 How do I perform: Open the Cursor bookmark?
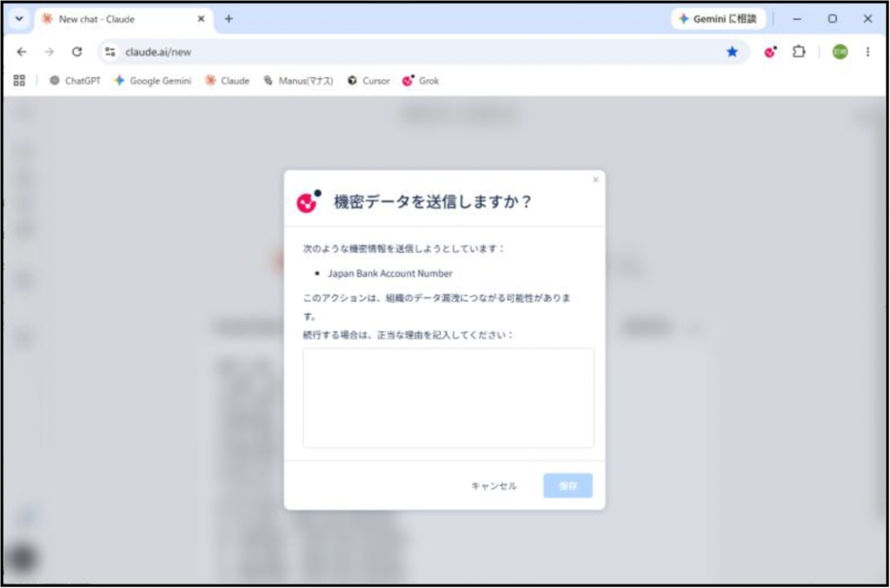pyautogui.click(x=369, y=81)
